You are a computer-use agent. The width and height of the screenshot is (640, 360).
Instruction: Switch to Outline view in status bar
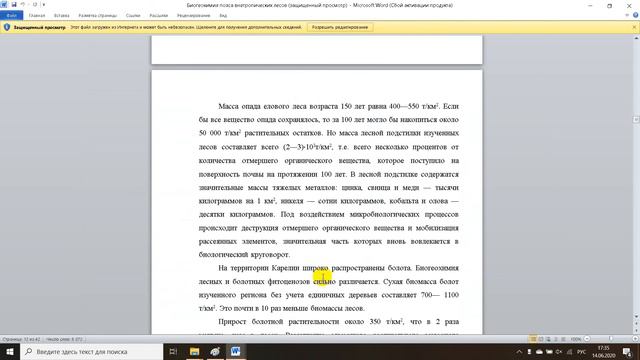556,339
